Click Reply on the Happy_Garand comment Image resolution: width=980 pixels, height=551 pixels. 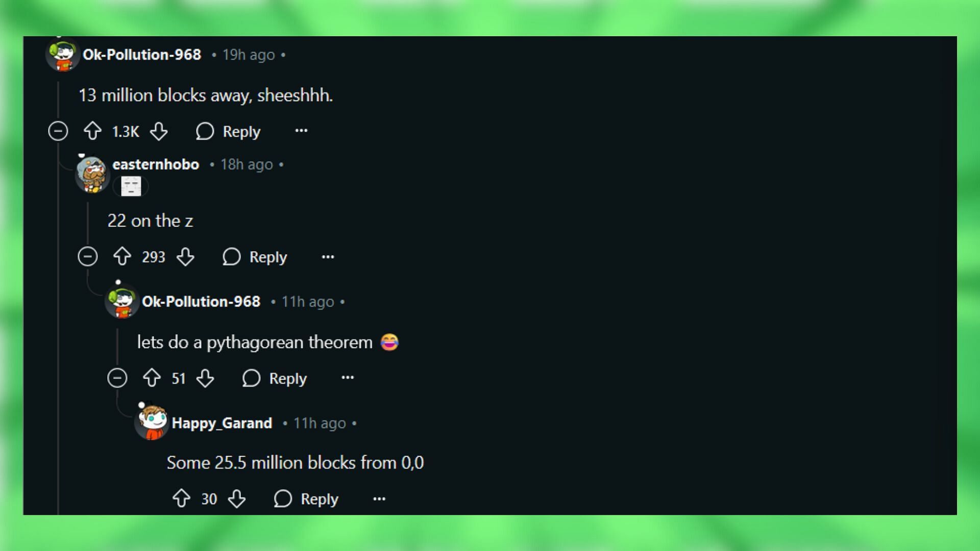pos(306,498)
